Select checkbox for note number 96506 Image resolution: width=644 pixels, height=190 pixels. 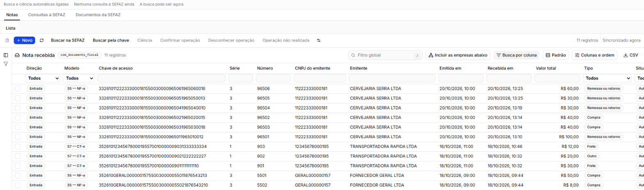18,88
